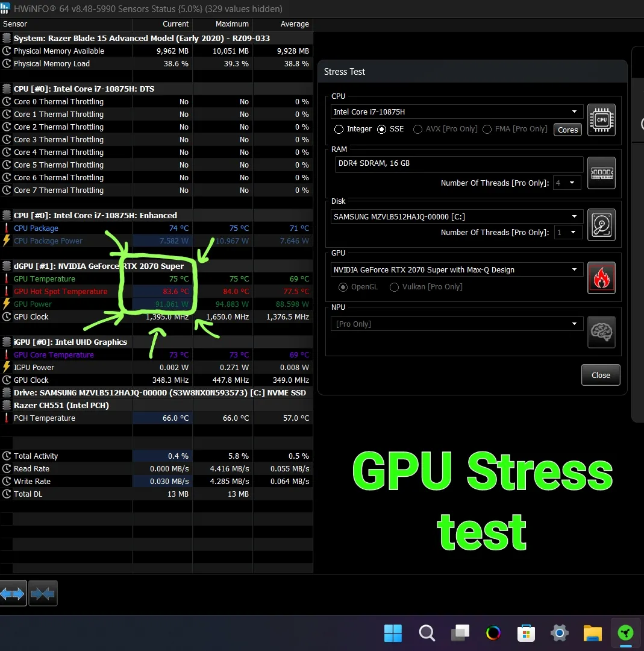Click the clock icon beside Physical Memory Load
This screenshot has height=651, width=644.
[x=6, y=63]
